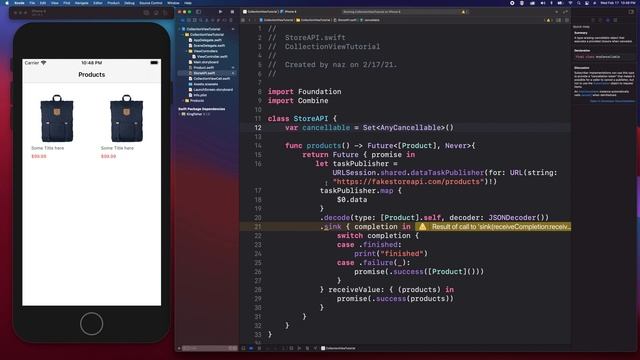
Task: Toggle the code review arrows button
Action: tap(565, 12)
